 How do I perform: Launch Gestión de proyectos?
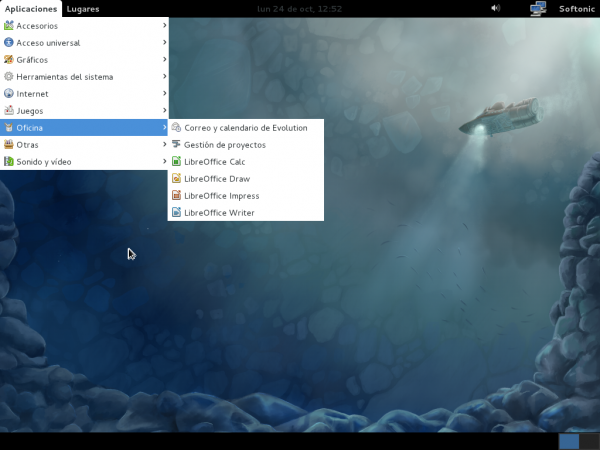pos(246,145)
